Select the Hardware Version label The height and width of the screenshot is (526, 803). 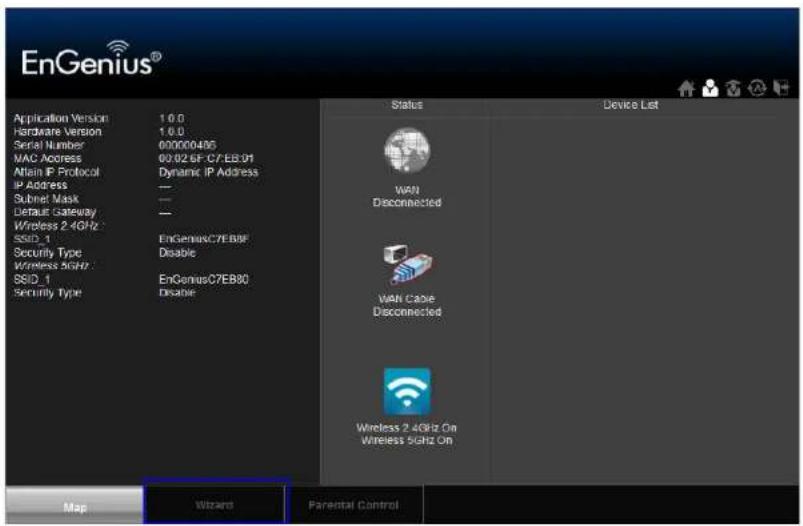tap(57, 132)
